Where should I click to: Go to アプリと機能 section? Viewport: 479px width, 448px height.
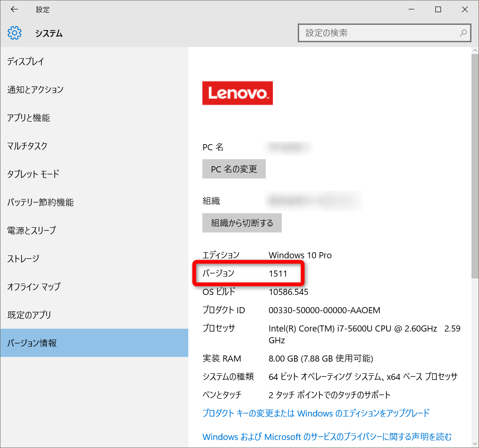coord(29,118)
